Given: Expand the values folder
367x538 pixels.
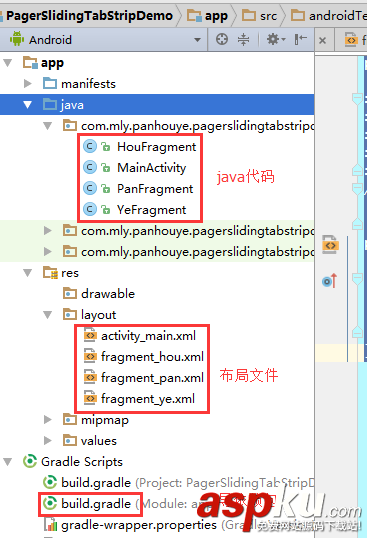Looking at the screenshot, I should click(48, 441).
